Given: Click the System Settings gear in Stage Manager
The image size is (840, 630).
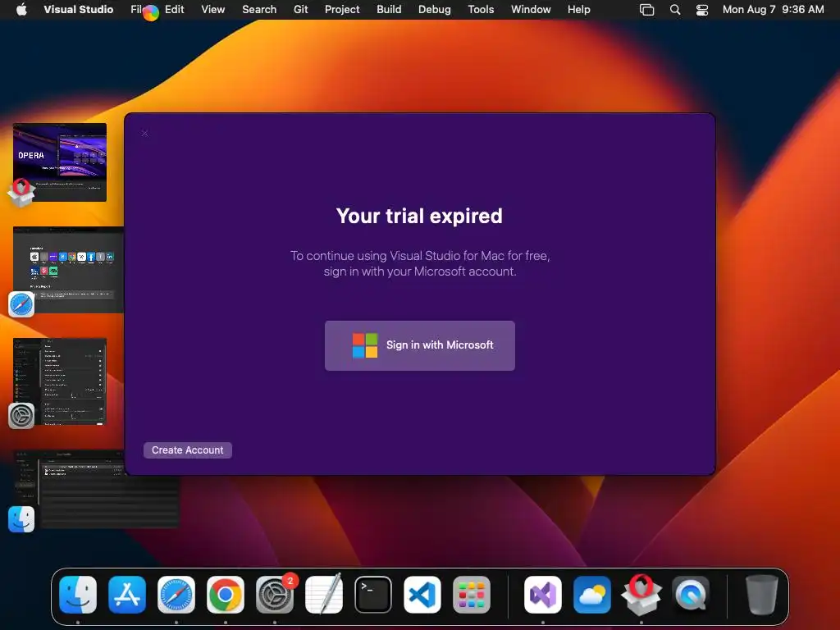Looking at the screenshot, I should point(21,416).
